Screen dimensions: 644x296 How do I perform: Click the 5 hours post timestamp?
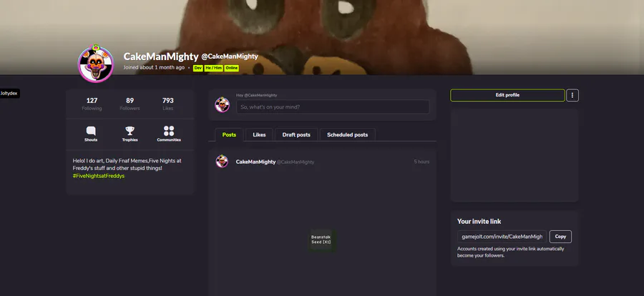421,162
